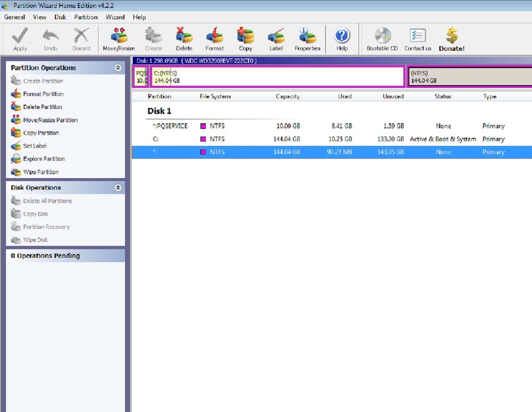Click the Disk 1 heading in the list
Viewport: 532px width, 412px height.
tap(159, 111)
